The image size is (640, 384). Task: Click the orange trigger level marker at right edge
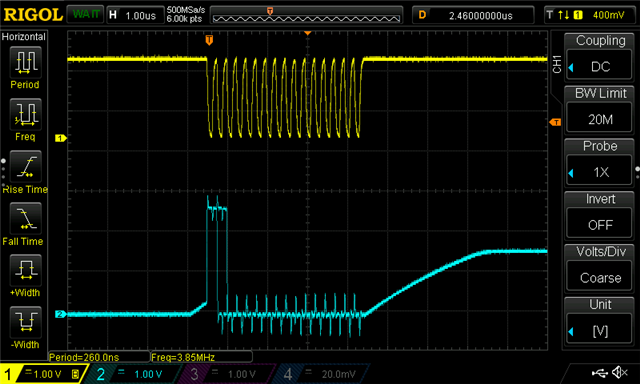(555, 122)
